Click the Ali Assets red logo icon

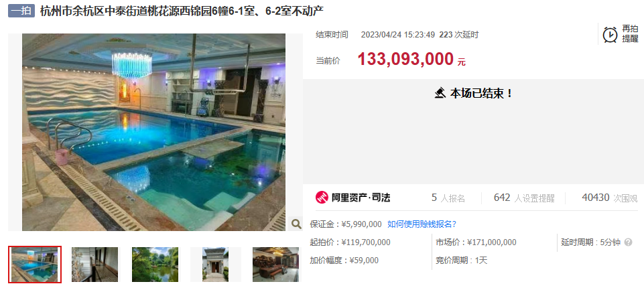pyautogui.click(x=322, y=198)
